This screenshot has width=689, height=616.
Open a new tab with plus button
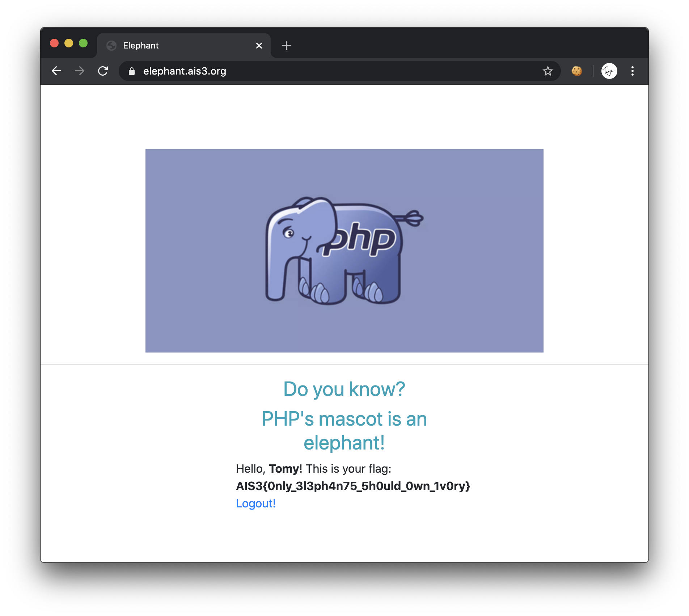click(287, 46)
